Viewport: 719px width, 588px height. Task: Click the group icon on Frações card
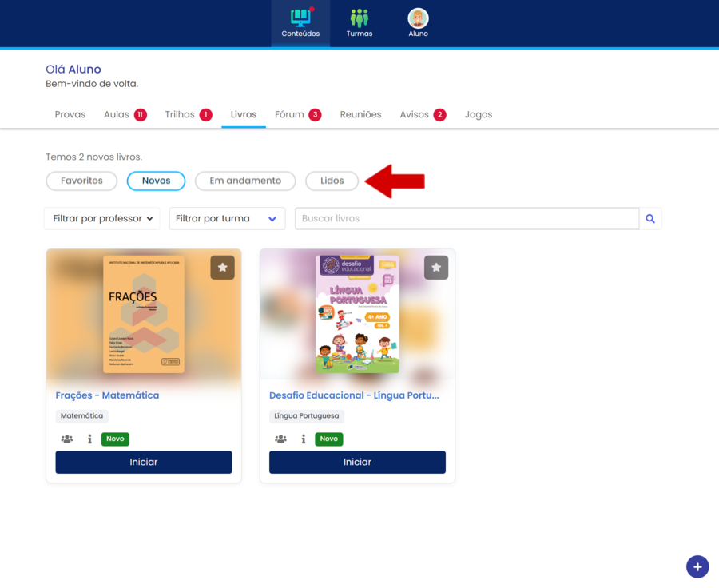click(67, 439)
